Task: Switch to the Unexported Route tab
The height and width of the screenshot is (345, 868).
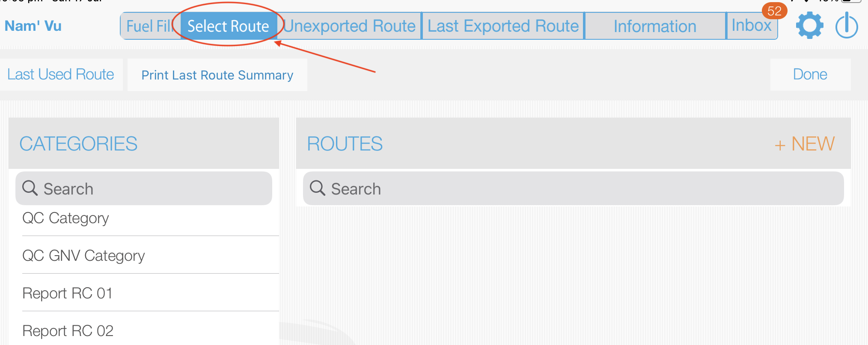Action: pos(349,26)
